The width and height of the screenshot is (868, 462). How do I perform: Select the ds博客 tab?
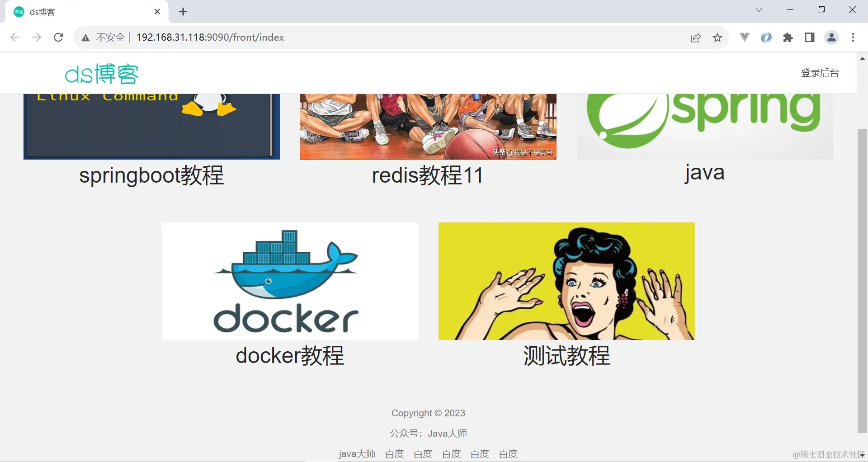pos(86,12)
